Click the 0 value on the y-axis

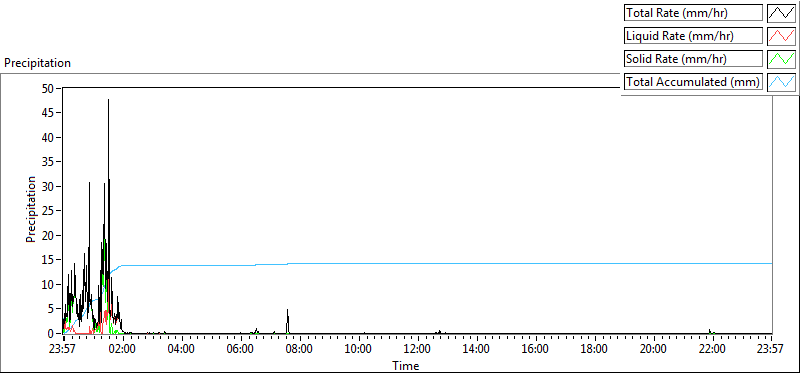[52, 333]
